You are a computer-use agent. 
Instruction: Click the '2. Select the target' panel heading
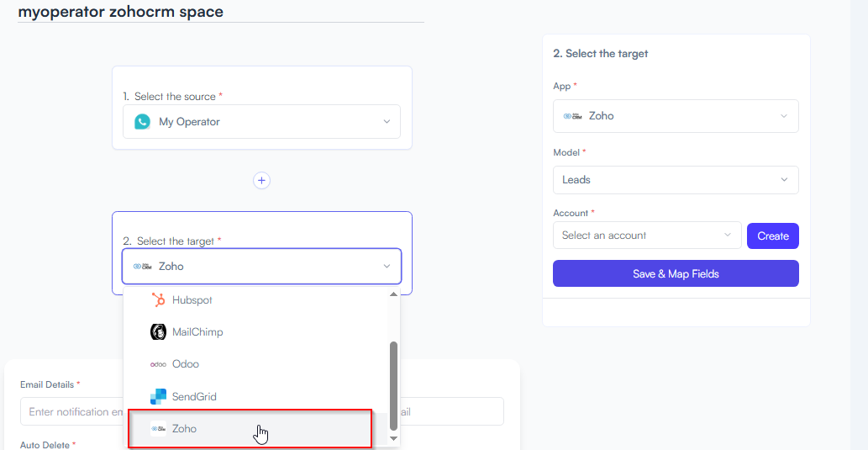click(600, 54)
